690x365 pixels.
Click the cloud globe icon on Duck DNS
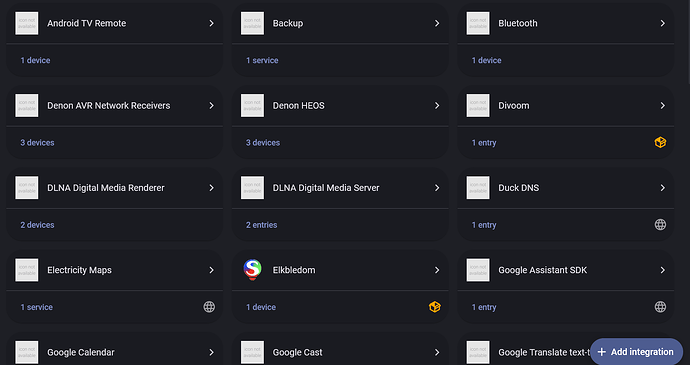(660, 225)
